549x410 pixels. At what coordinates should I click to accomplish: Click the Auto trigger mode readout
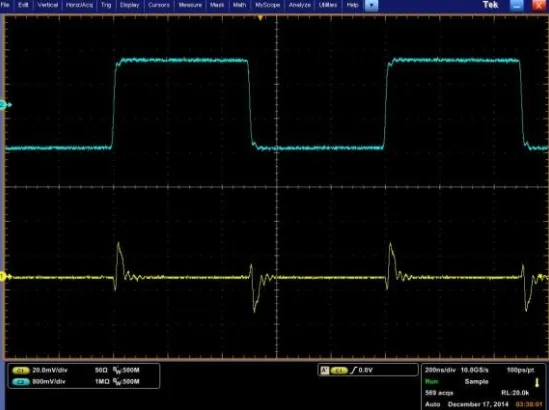coord(432,404)
